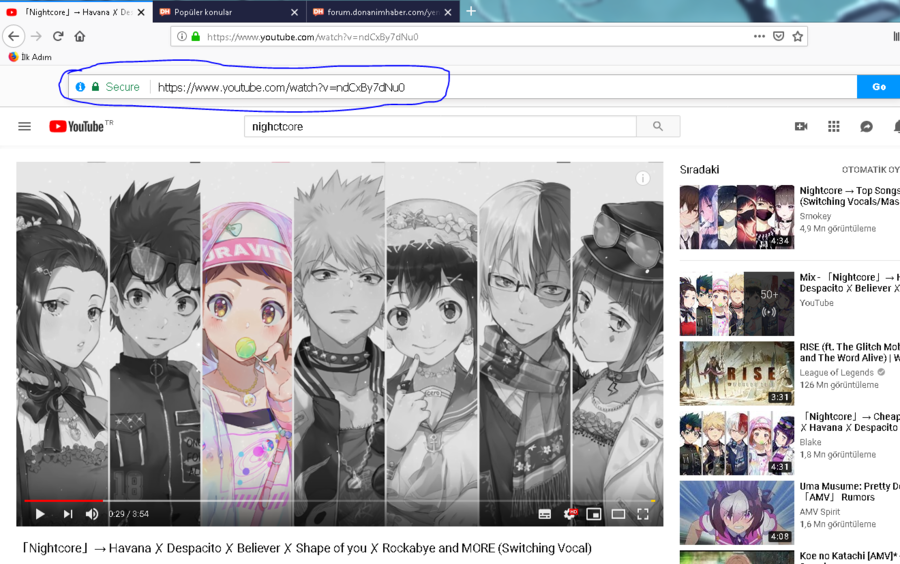Select the Nightcore Havana YouTube tab
This screenshot has height=564, width=900.
[76, 12]
